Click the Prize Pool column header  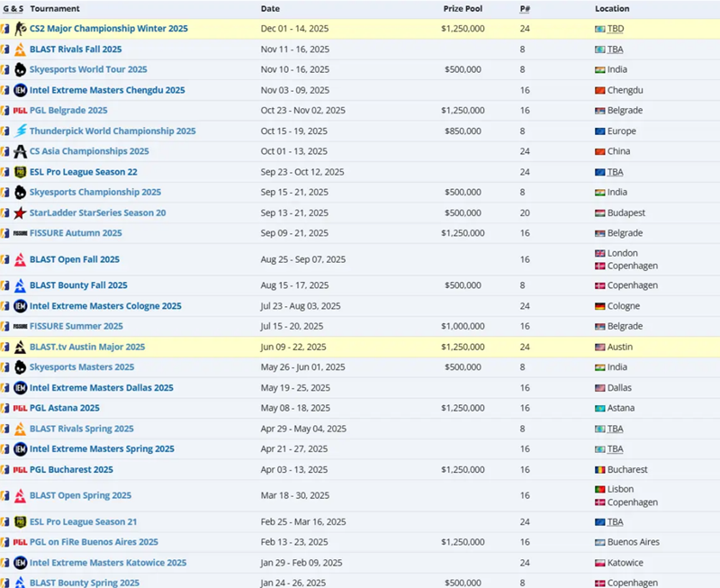tap(463, 8)
